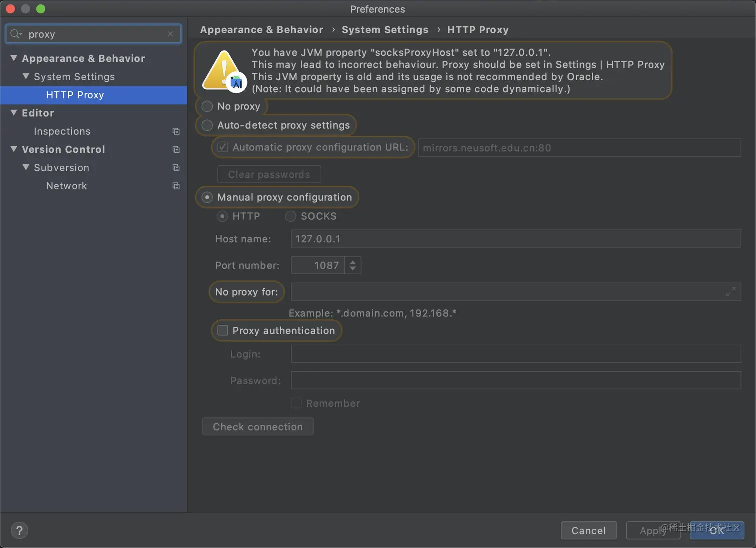Viewport: 756px width, 548px height.
Task: Click the search magnifier icon
Action: 15,34
